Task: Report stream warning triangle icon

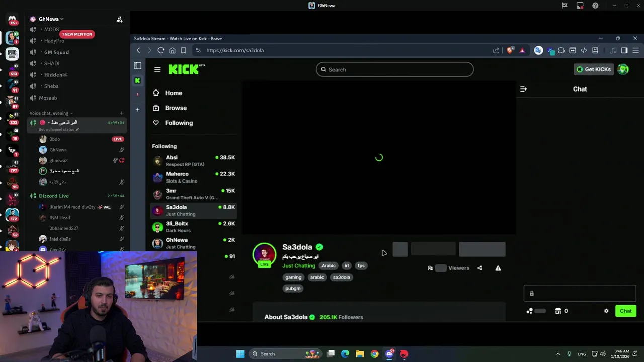Action: pyautogui.click(x=498, y=268)
